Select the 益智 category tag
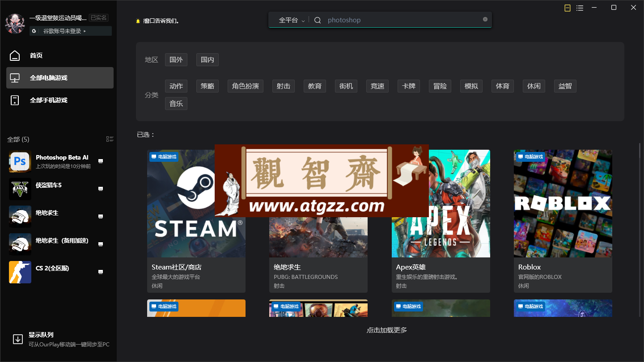 pyautogui.click(x=565, y=86)
